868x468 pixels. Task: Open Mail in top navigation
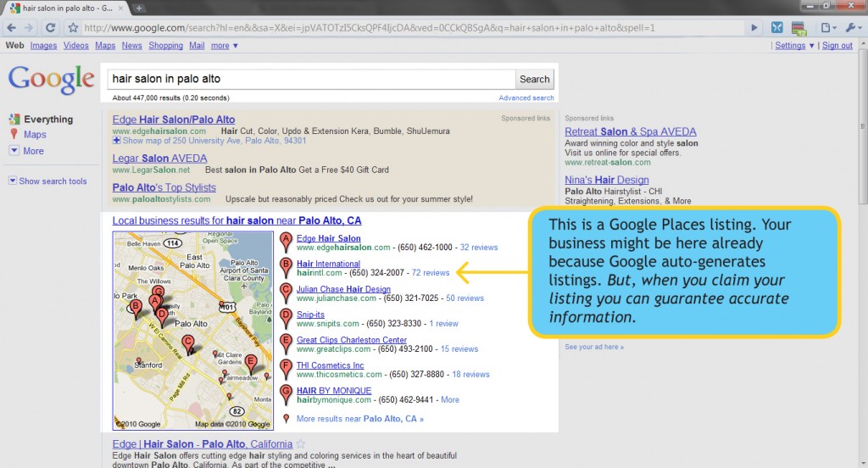(x=197, y=46)
